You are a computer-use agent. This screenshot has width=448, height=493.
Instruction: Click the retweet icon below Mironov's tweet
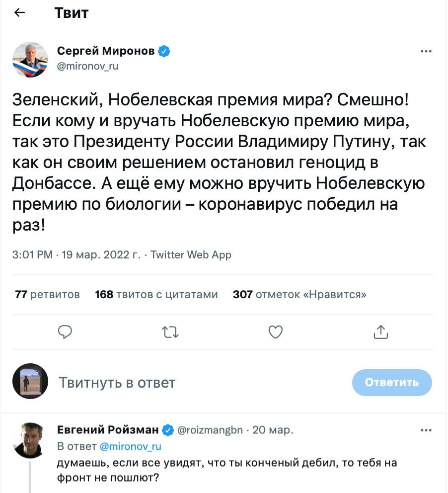click(170, 331)
